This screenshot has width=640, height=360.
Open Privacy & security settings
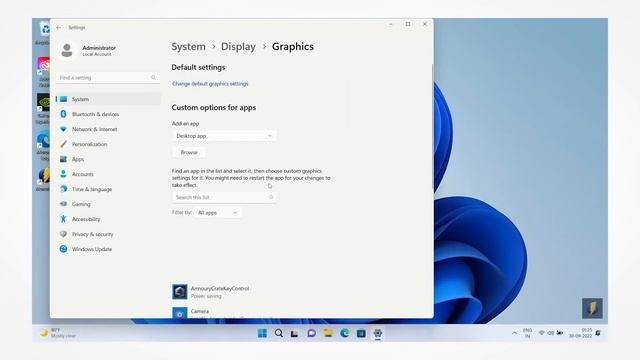(108, 234)
